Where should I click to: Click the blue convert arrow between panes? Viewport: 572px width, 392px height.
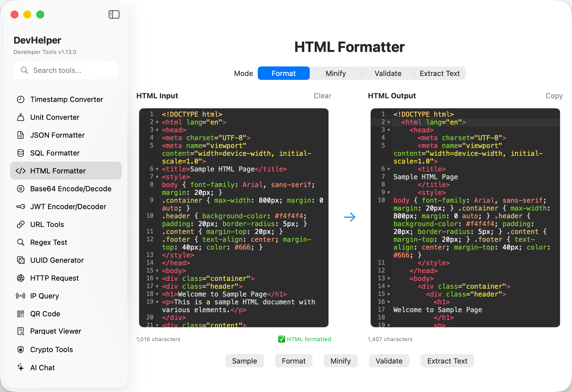tap(349, 217)
